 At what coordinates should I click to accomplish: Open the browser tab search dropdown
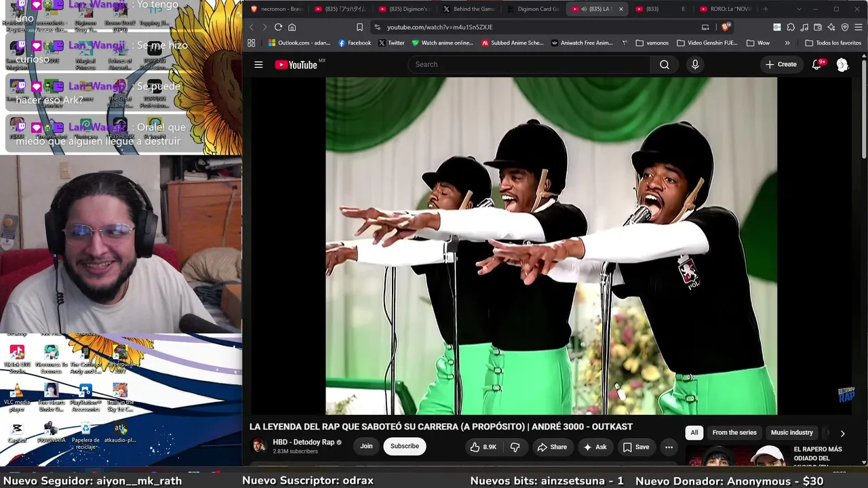(799, 9)
